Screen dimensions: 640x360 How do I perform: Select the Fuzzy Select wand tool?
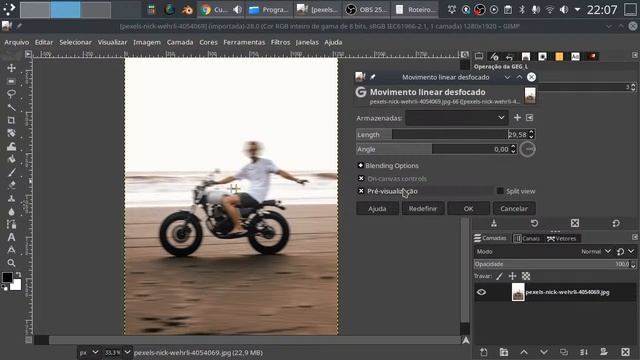coord(11,107)
